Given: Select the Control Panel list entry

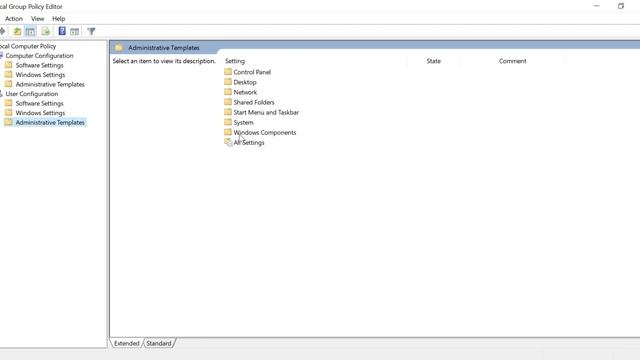Looking at the screenshot, I should coord(252,72).
